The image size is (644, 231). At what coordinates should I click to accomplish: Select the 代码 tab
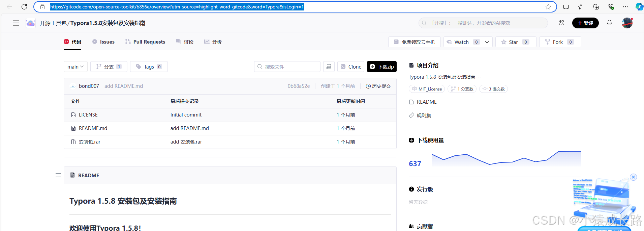coord(73,42)
